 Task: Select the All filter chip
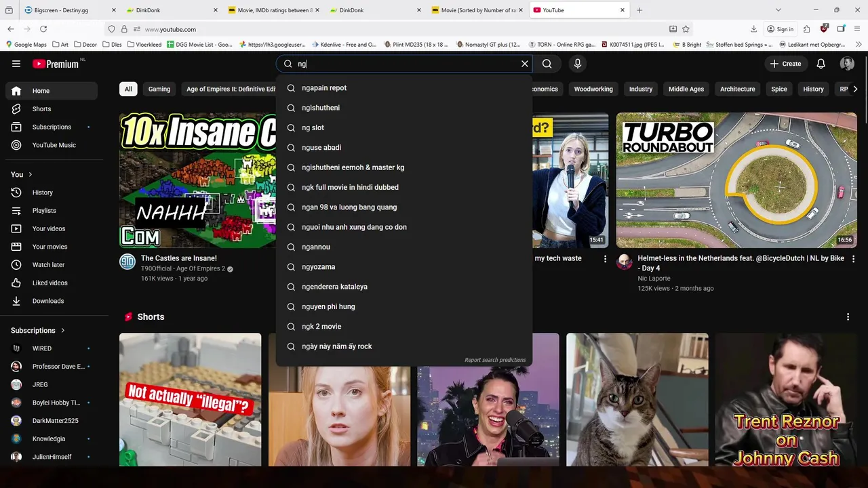coord(128,89)
